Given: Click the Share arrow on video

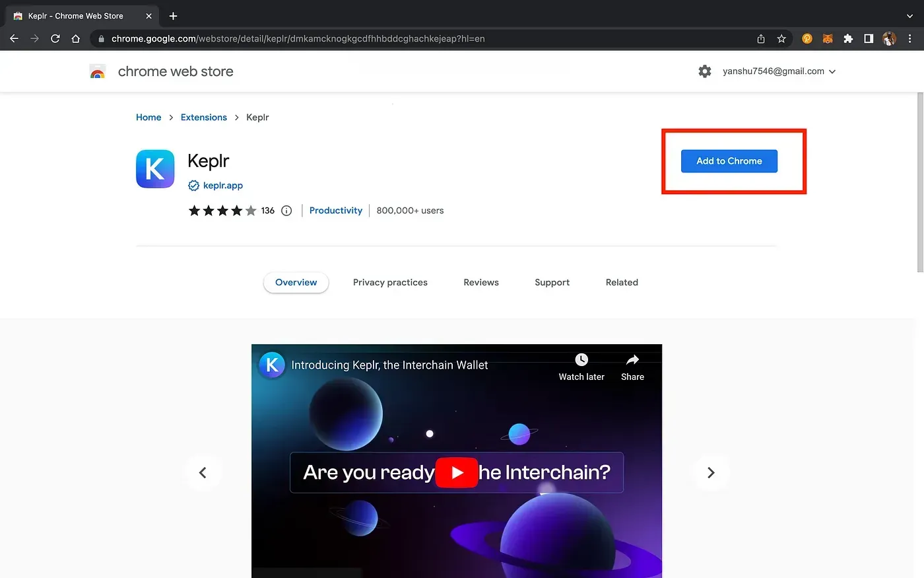Looking at the screenshot, I should pyautogui.click(x=632, y=360).
